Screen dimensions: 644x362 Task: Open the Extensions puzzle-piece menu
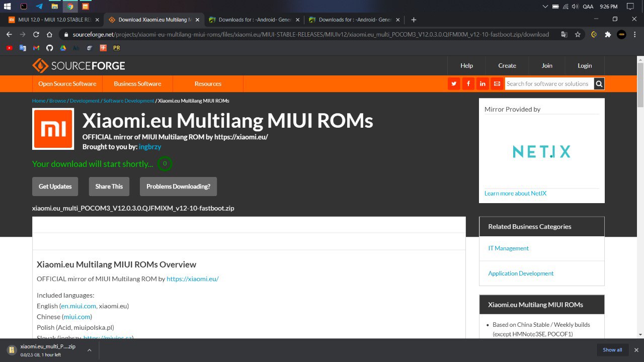[608, 34]
